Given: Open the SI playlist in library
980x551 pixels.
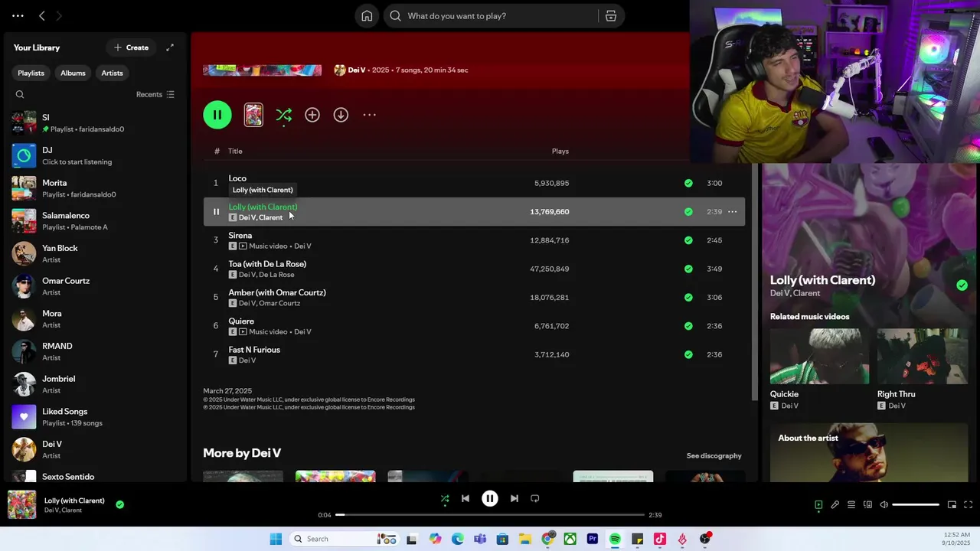Looking at the screenshot, I should (94, 122).
